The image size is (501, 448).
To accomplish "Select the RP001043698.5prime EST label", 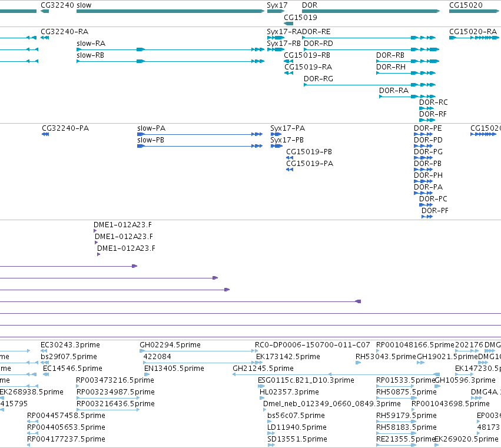I will coord(450,404).
